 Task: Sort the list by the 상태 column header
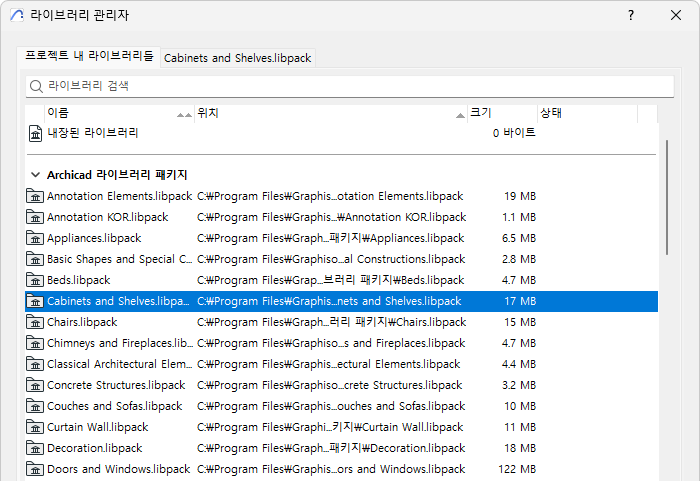pyautogui.click(x=588, y=113)
